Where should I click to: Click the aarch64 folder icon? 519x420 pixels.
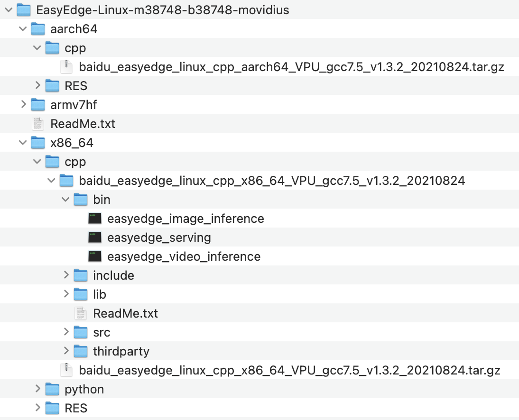(38, 29)
